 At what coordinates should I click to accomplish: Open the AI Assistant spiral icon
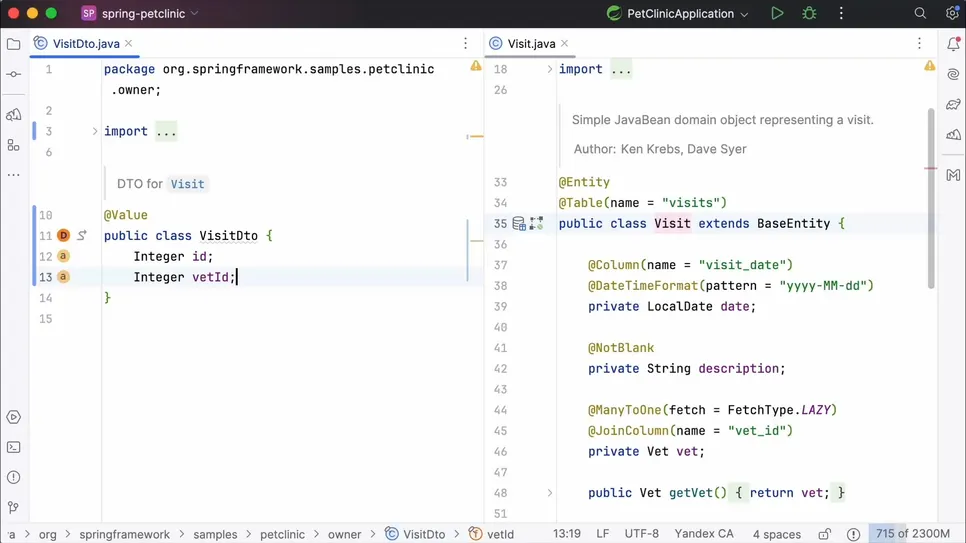(953, 75)
